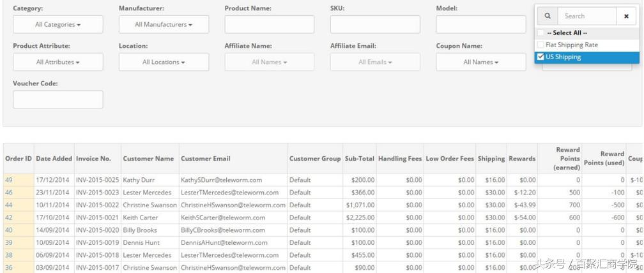Click the Customer Email column header
The width and height of the screenshot is (644, 273).
[206, 158]
